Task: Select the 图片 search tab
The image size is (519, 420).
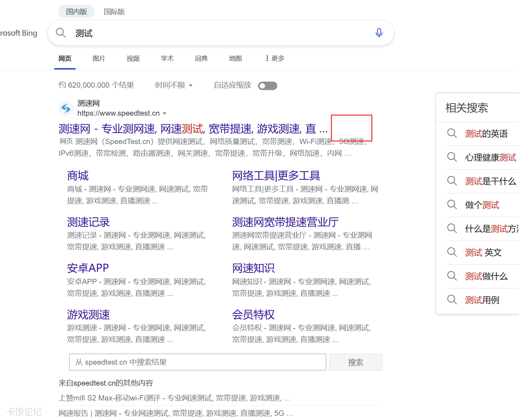Action: coord(99,59)
